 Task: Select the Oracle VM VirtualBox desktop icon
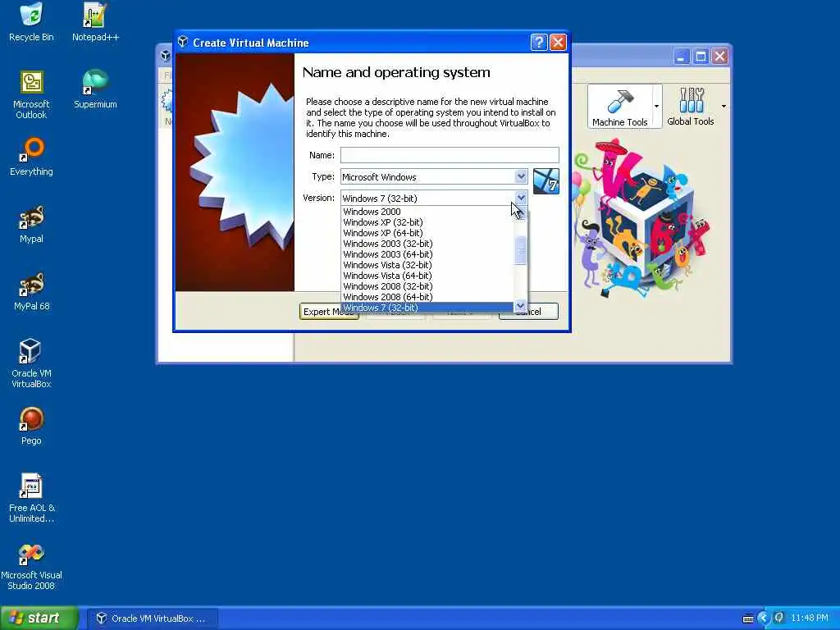pos(31,363)
